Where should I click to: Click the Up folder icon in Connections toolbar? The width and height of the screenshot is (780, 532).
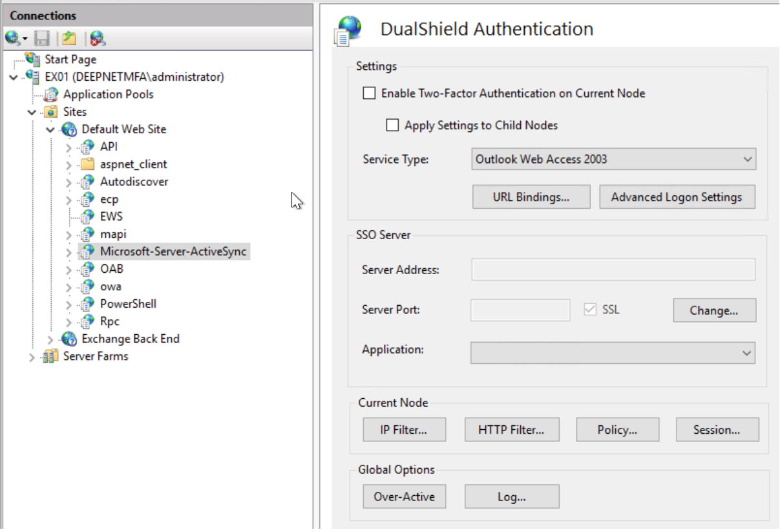pyautogui.click(x=69, y=39)
